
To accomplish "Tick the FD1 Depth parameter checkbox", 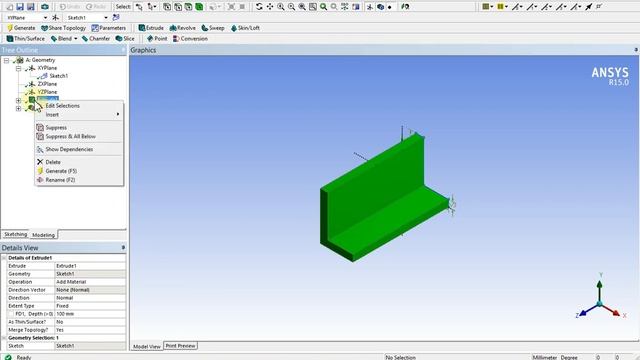I will pyautogui.click(x=11, y=314).
